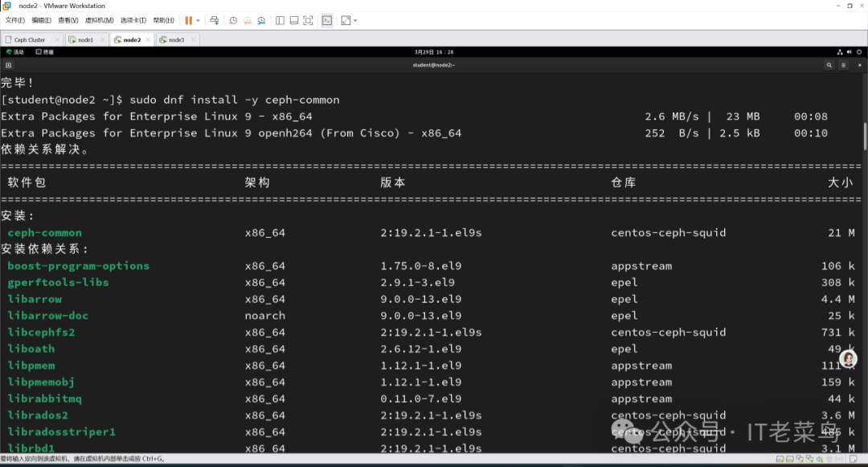868x467 pixels.
Task: Click the volume icon in the GNOME top bar
Action: click(850, 52)
